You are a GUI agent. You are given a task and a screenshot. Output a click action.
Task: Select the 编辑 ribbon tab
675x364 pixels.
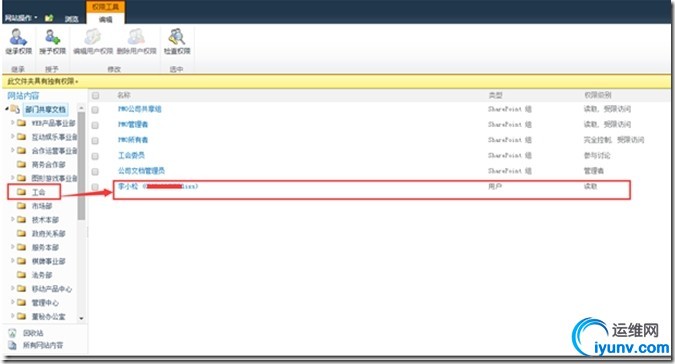105,19
